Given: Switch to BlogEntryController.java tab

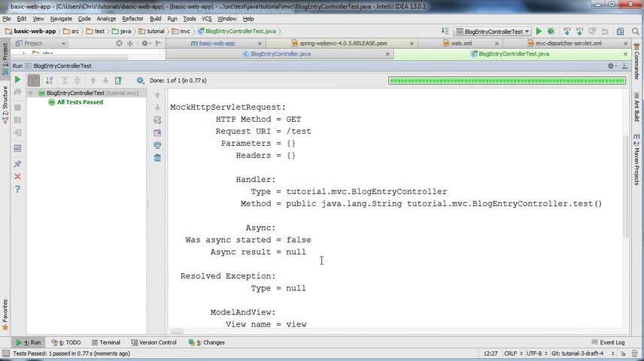Looking at the screenshot, I should point(280,54).
